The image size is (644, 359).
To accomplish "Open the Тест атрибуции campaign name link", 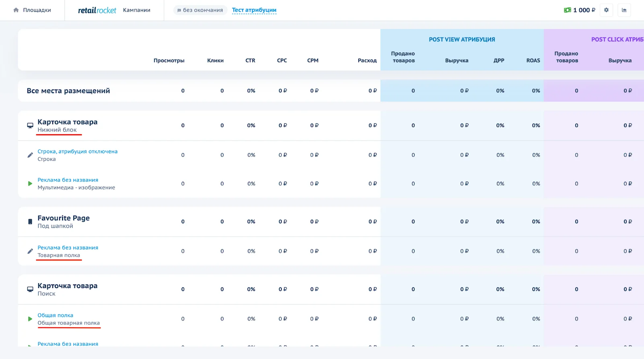I will point(254,10).
